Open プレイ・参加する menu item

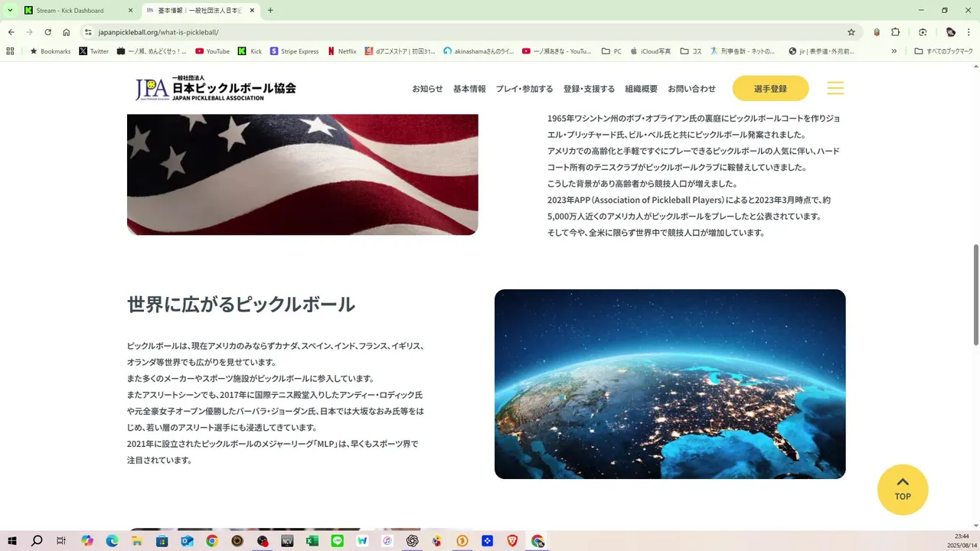pyautogui.click(x=524, y=89)
